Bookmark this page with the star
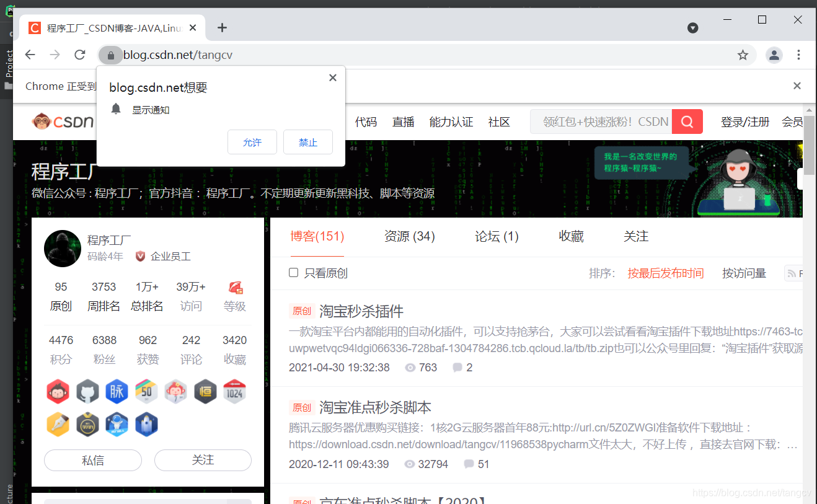The width and height of the screenshot is (817, 504). pyautogui.click(x=743, y=55)
